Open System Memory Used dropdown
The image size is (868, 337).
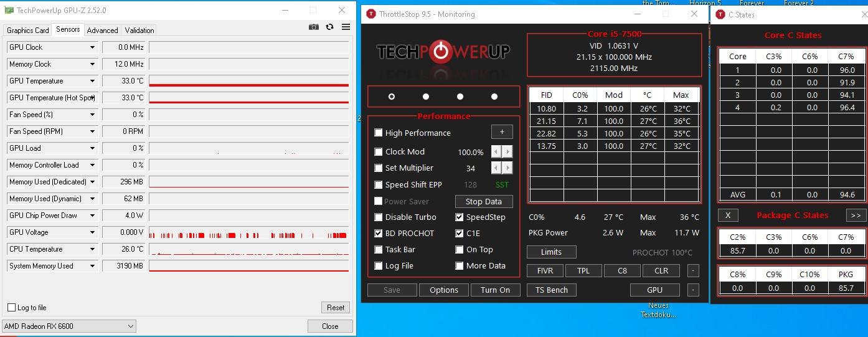[92, 266]
